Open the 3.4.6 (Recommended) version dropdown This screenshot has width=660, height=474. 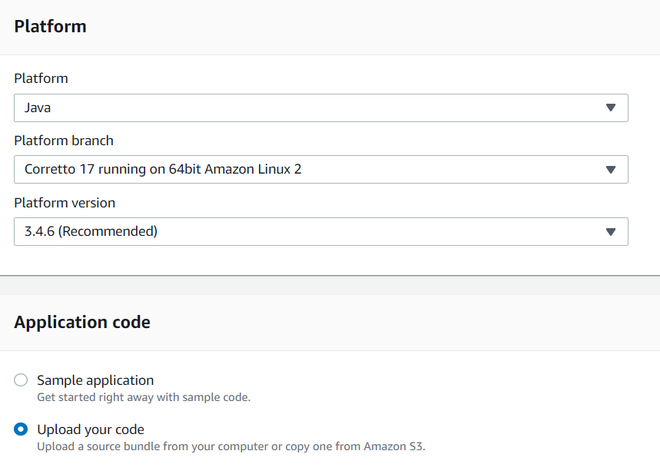[x=320, y=232]
